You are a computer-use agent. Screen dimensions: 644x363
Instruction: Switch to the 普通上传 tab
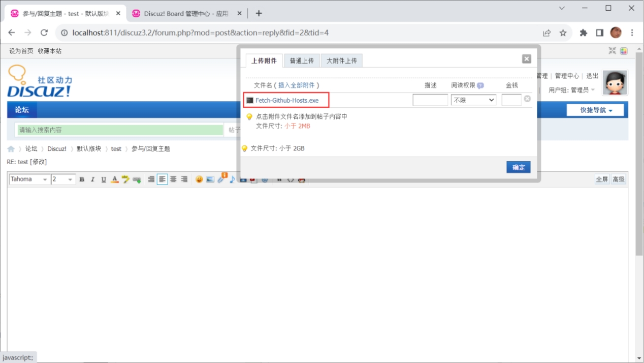click(x=302, y=61)
